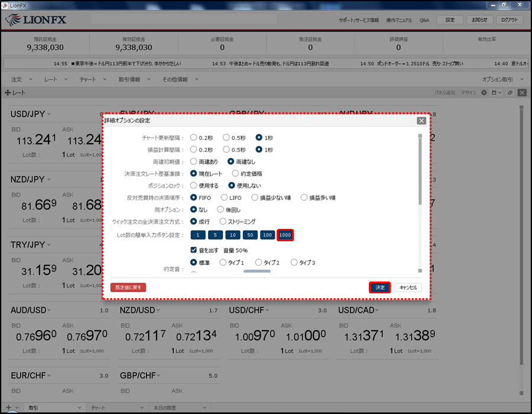532x414 pixels.
Task: Expand the EUR/CHF currency pair dropdown
Action: click(x=49, y=376)
